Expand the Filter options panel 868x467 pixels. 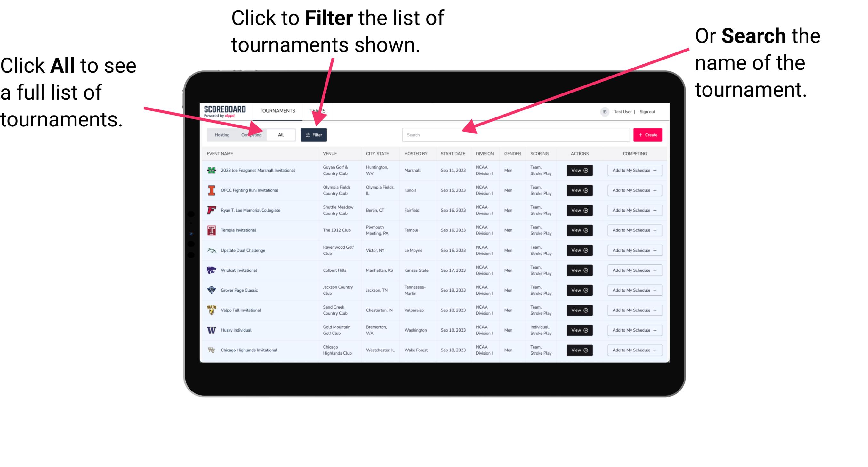coord(314,134)
